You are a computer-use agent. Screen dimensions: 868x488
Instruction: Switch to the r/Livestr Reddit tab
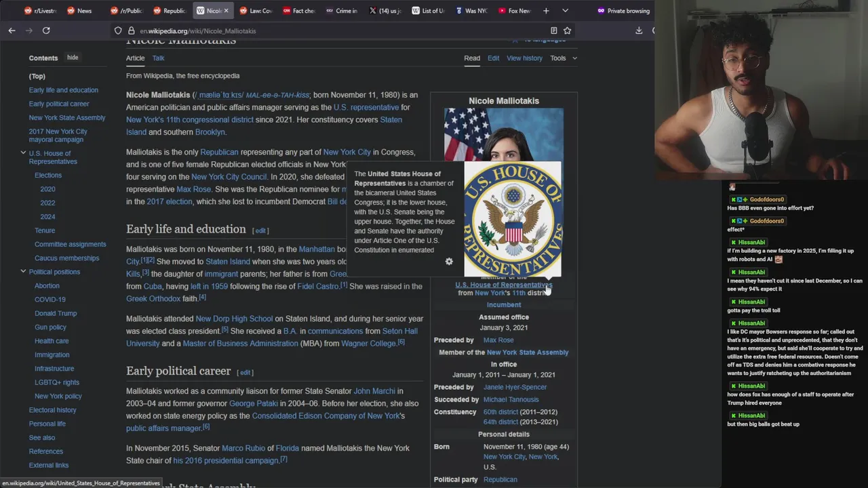click(41, 11)
